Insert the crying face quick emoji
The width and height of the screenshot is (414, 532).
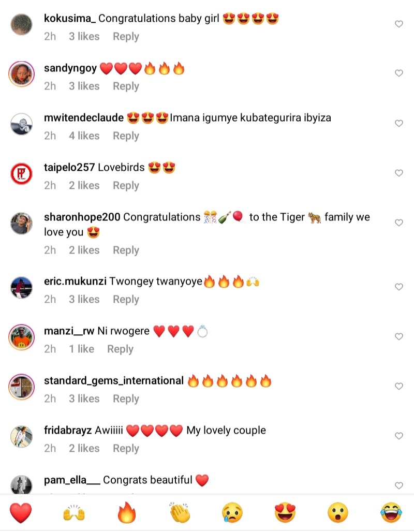pos(232,513)
